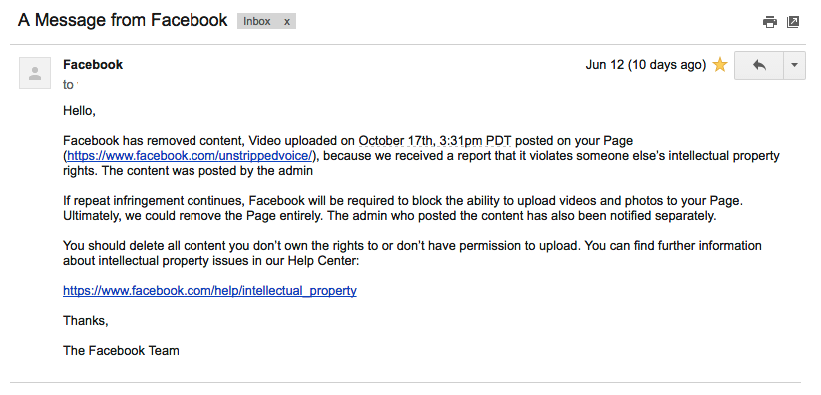The image size is (821, 395).
Task: Open the intellectual_property help link
Action: pos(209,291)
